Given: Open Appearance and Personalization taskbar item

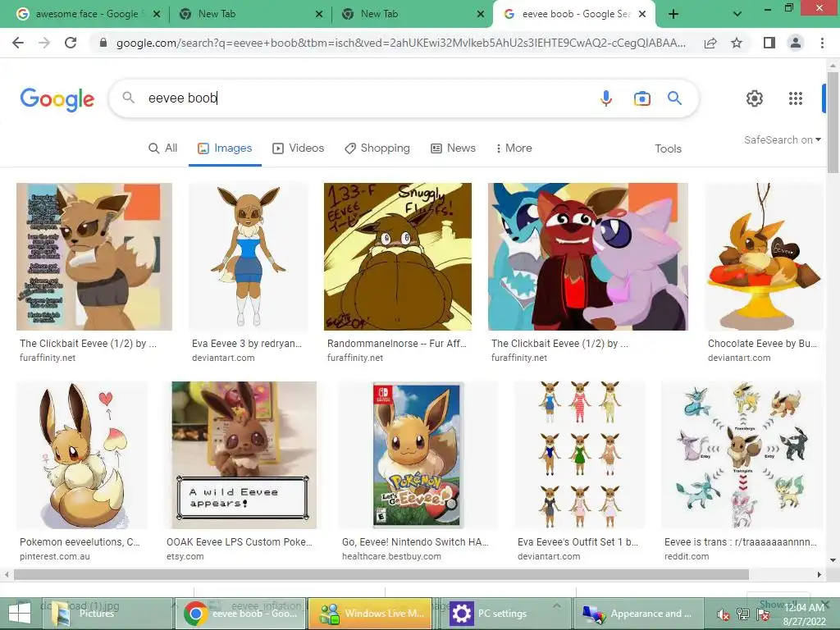Looking at the screenshot, I should 637,614.
